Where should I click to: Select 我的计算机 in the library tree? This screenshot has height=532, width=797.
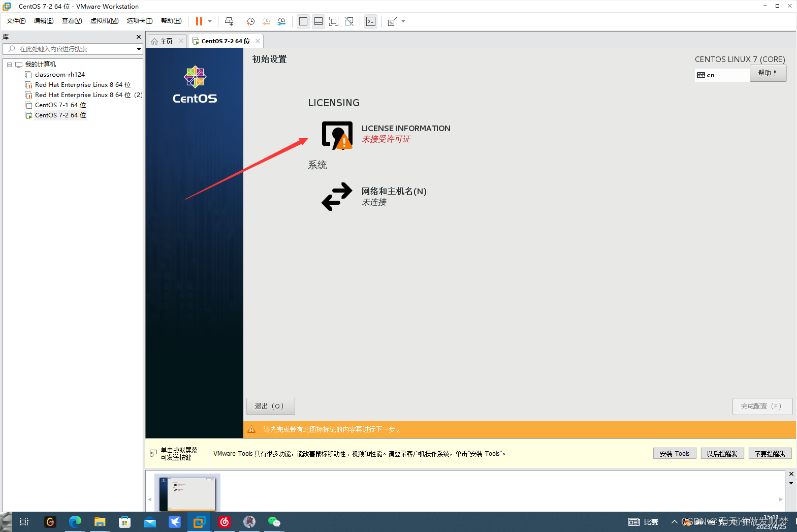coord(41,65)
